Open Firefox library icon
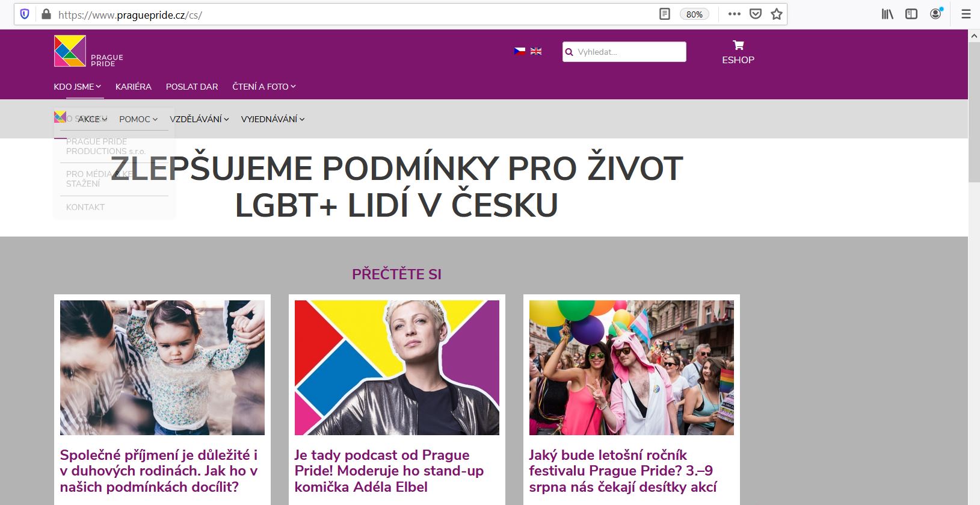This screenshot has height=505, width=980. [887, 14]
